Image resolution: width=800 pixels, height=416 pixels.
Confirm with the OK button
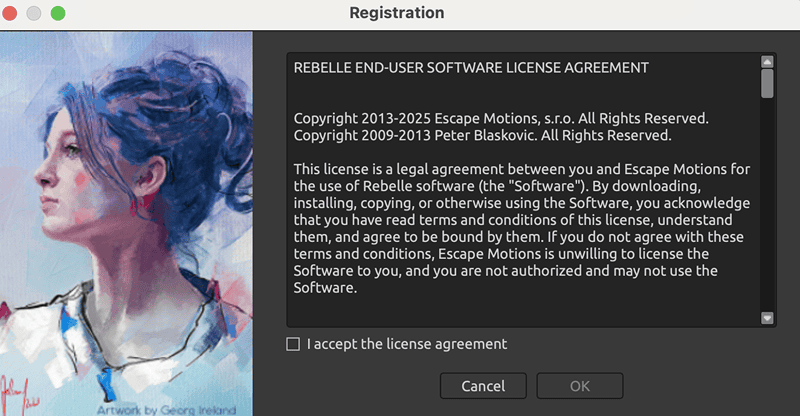click(x=580, y=386)
